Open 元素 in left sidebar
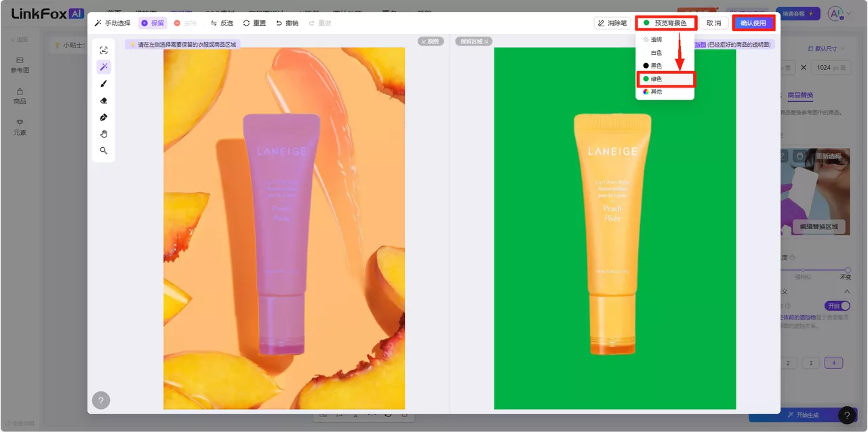The width and height of the screenshot is (868, 432). pyautogui.click(x=20, y=127)
